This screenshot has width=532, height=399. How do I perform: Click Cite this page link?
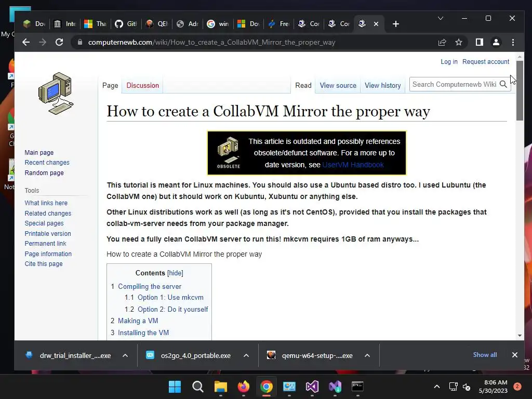(x=44, y=264)
